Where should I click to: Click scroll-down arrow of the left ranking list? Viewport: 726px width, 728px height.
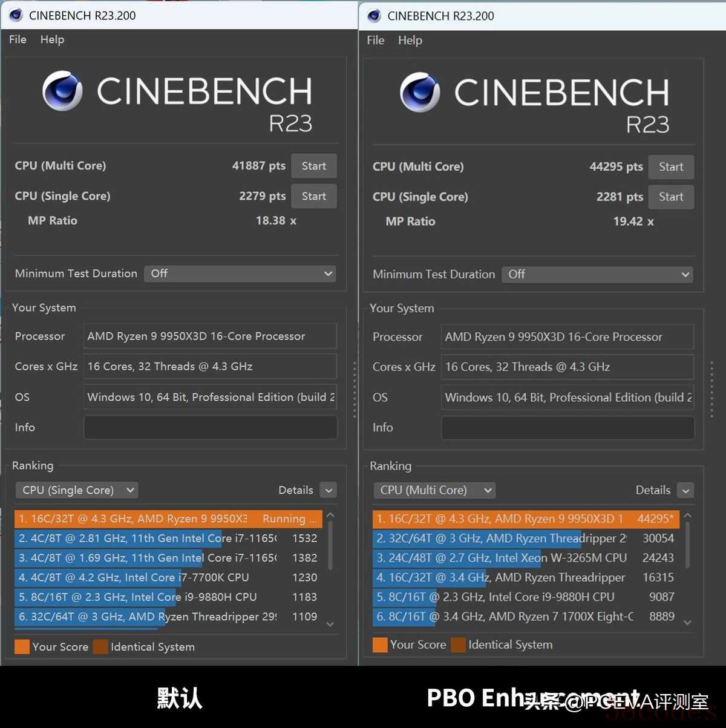pyautogui.click(x=330, y=624)
